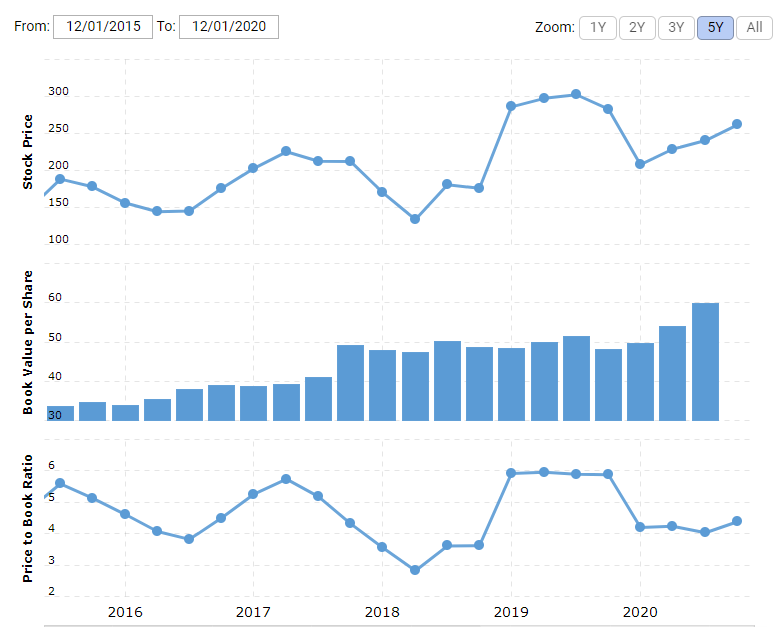Click the Stock Price axis title
This screenshot has height=627, width=777.
click(x=28, y=152)
